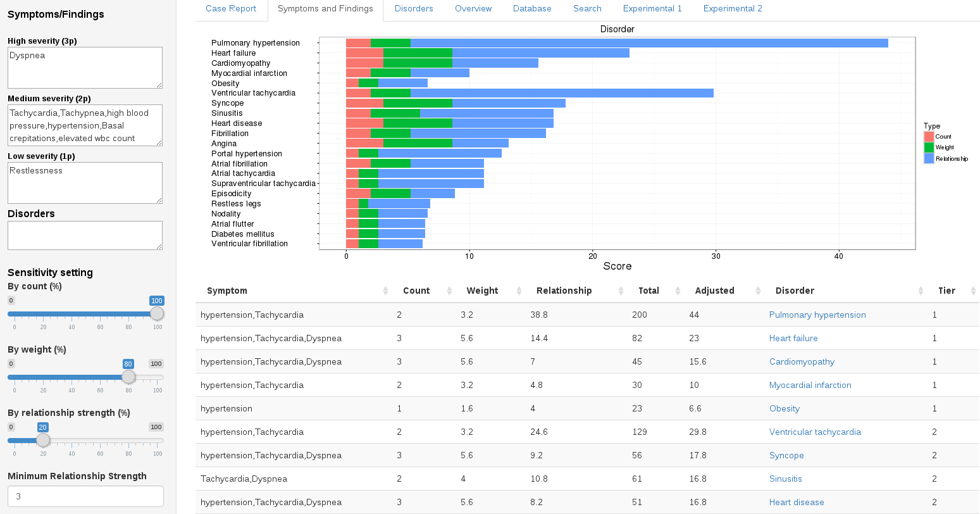Click the Diabetes mellitus chart axis label

coord(243,234)
